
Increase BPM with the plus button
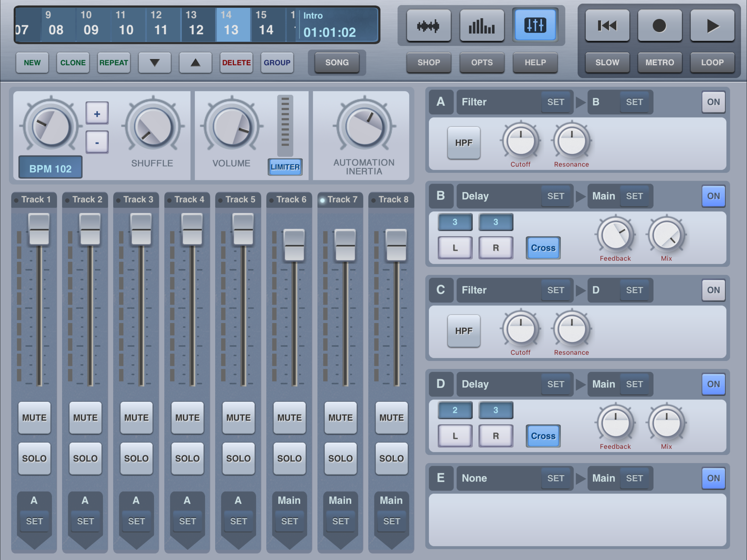pyautogui.click(x=97, y=114)
